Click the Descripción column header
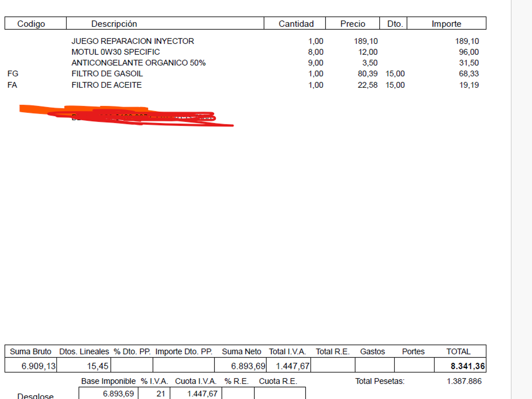The image size is (532, 399). [114, 24]
